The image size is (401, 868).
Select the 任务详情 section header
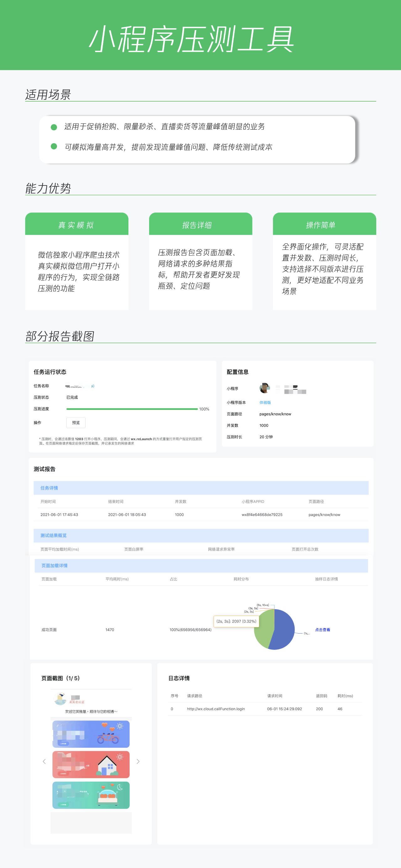(x=201, y=488)
